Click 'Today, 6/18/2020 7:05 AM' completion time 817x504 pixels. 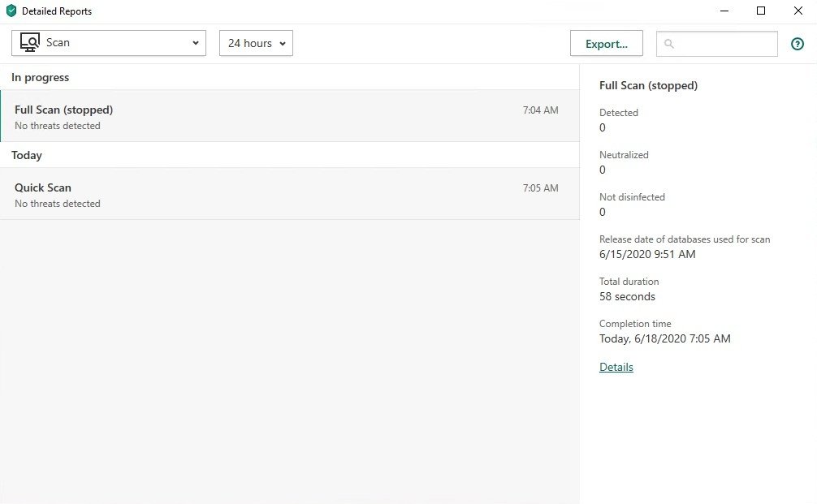pos(665,339)
